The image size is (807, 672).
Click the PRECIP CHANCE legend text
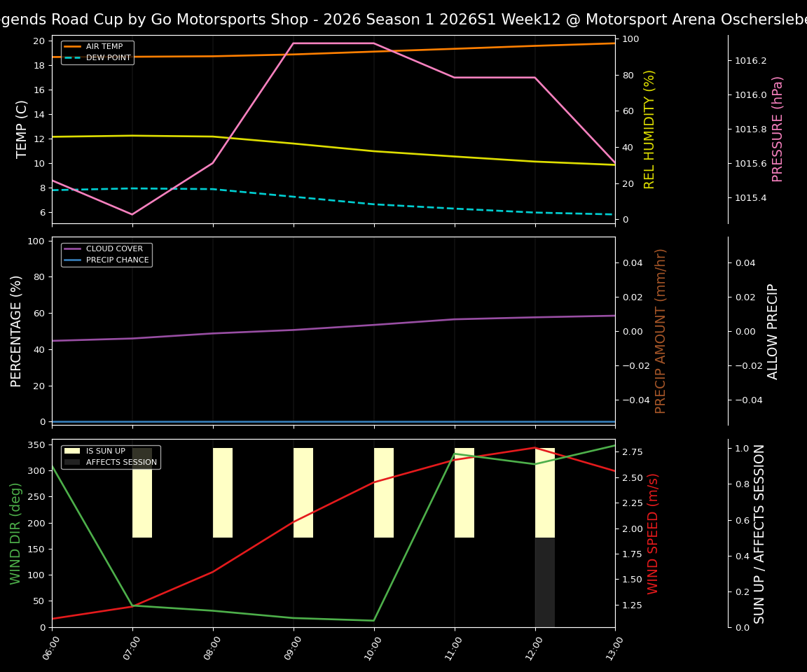click(118, 259)
